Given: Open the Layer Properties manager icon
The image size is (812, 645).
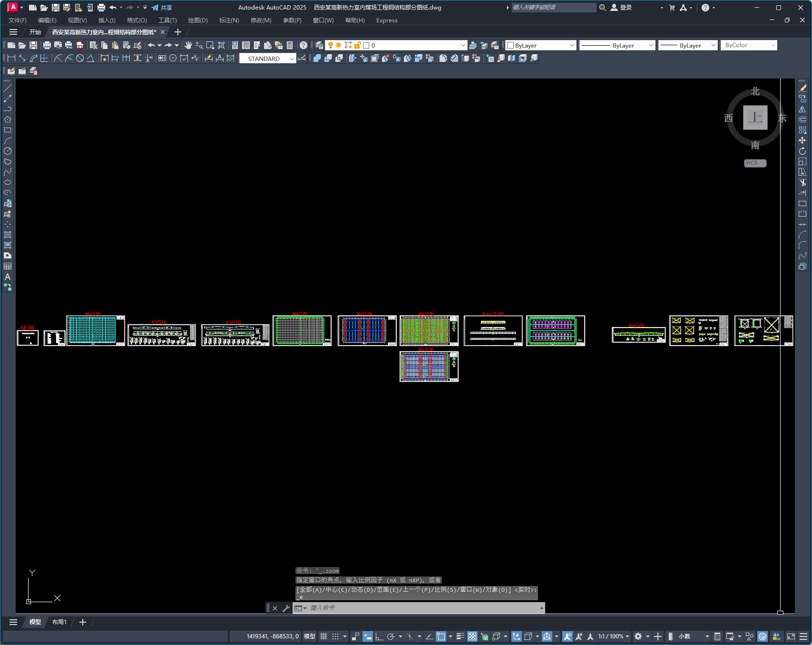Looking at the screenshot, I should (x=319, y=45).
